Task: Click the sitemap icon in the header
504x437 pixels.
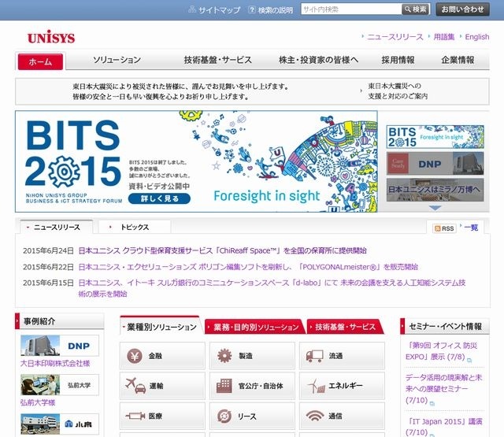Action: coord(192,9)
